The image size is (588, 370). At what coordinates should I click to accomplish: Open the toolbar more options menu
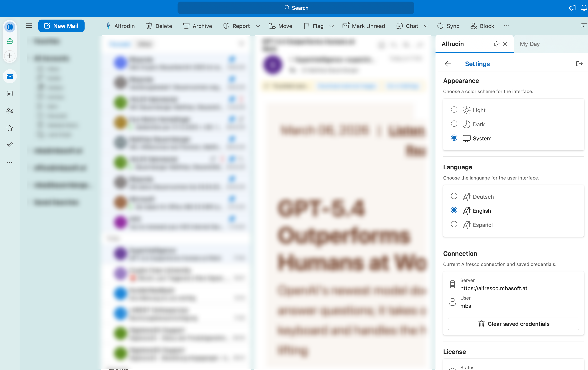coord(506,26)
